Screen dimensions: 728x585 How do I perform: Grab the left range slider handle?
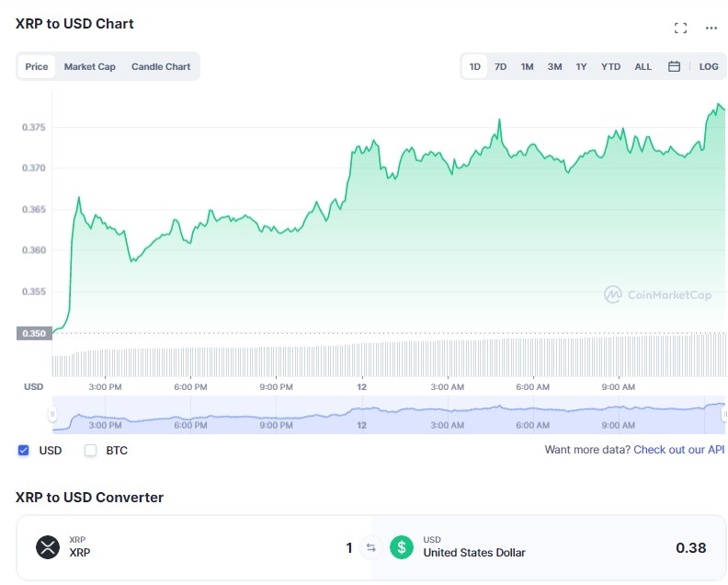pyautogui.click(x=52, y=414)
